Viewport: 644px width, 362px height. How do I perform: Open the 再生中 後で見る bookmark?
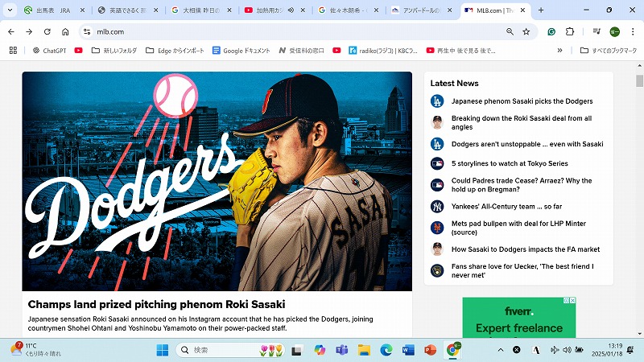pos(460,51)
